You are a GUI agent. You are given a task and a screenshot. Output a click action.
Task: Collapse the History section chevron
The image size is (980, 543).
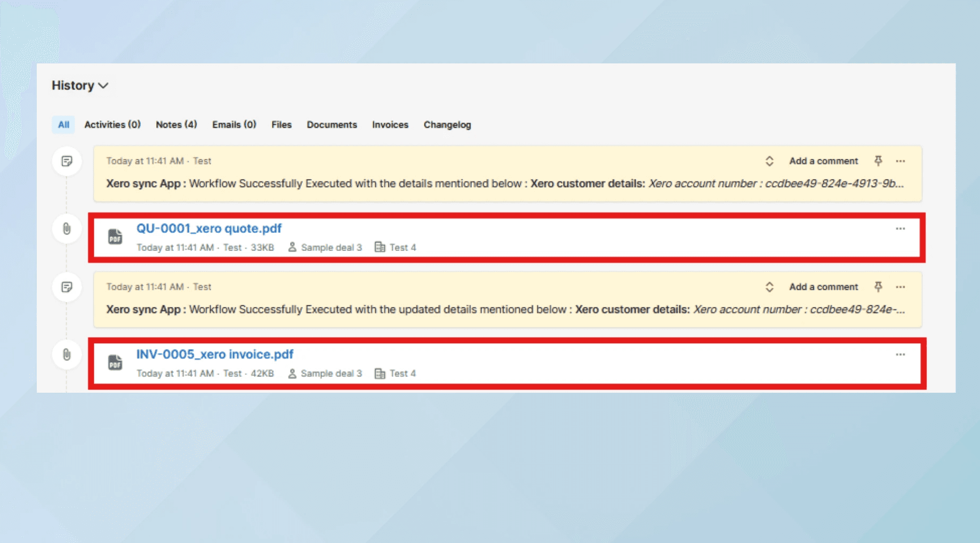pos(103,86)
